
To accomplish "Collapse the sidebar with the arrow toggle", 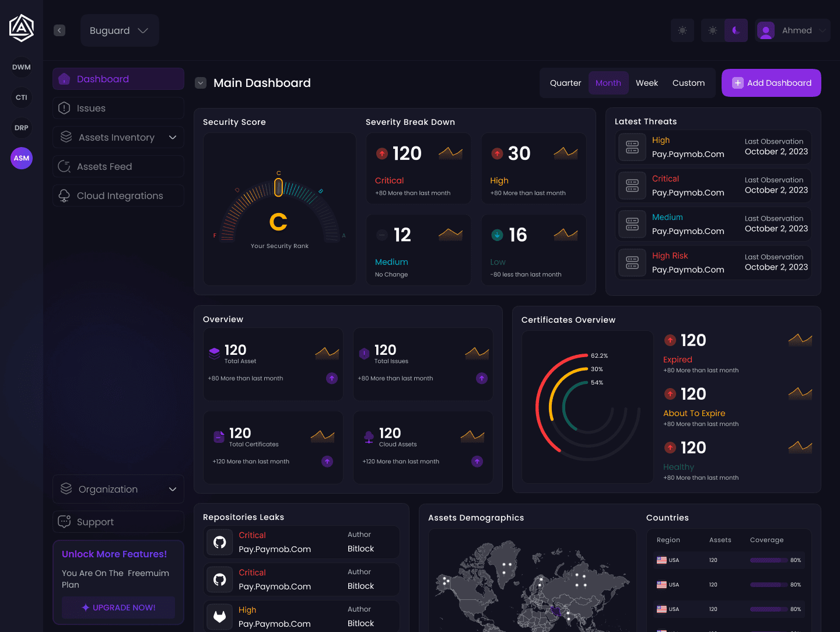I will [59, 30].
